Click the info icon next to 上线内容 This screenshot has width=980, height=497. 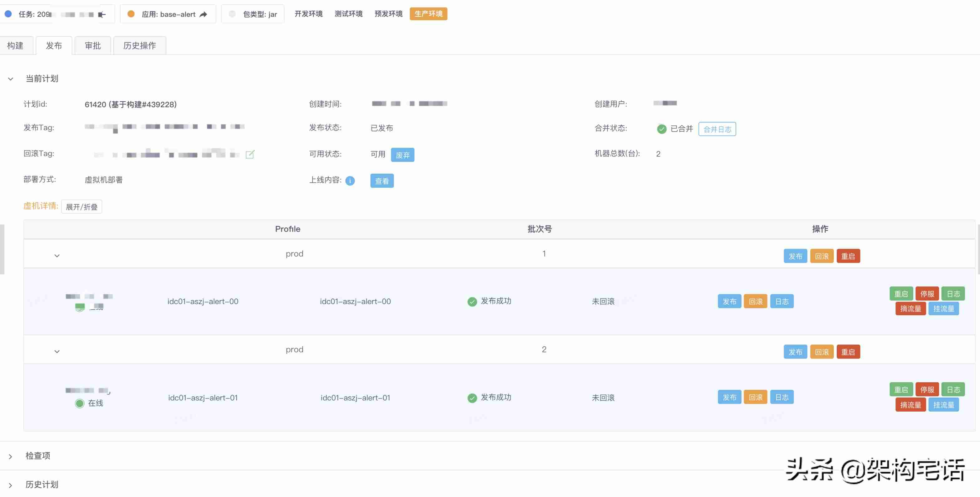[x=350, y=181]
